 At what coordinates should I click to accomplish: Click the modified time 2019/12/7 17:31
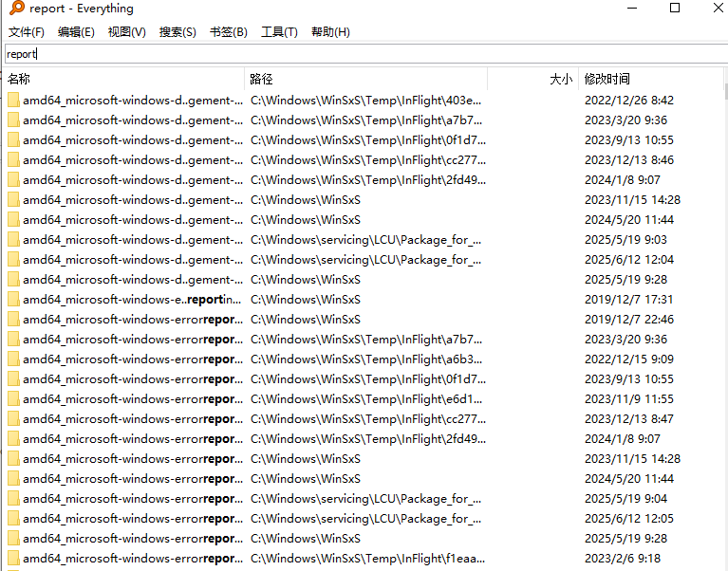click(x=629, y=300)
